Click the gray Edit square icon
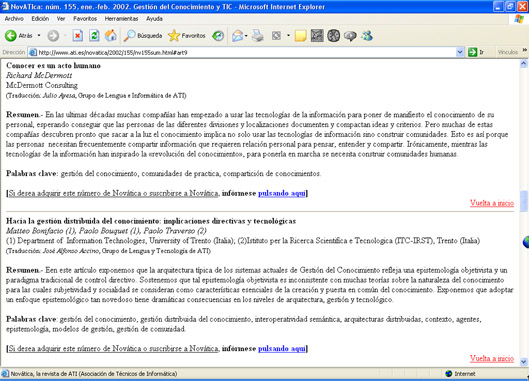The width and height of the screenshot is (529, 381). (x=276, y=35)
